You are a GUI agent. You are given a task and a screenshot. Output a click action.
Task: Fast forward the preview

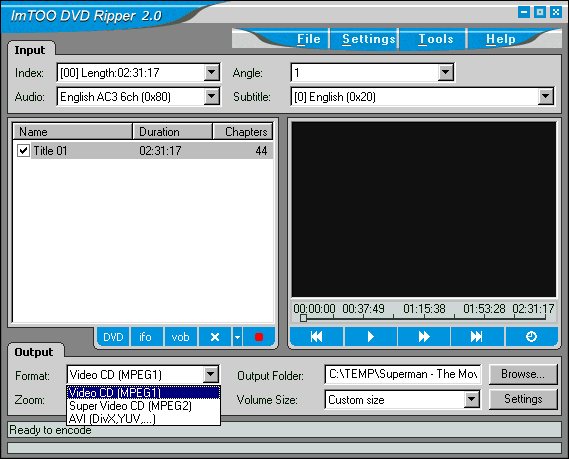click(x=424, y=337)
